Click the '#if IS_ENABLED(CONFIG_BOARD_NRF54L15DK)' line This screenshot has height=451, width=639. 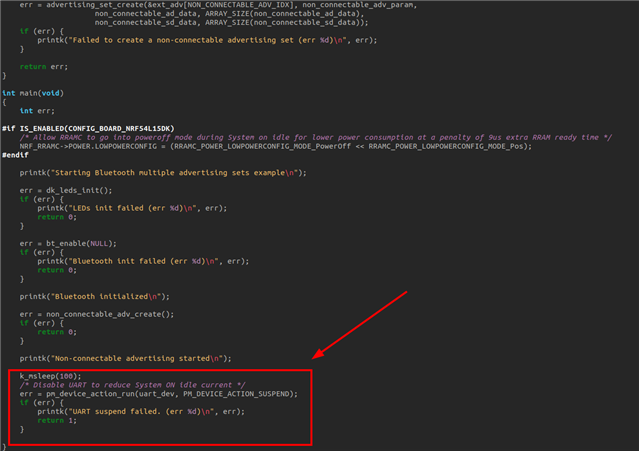pyautogui.click(x=88, y=129)
